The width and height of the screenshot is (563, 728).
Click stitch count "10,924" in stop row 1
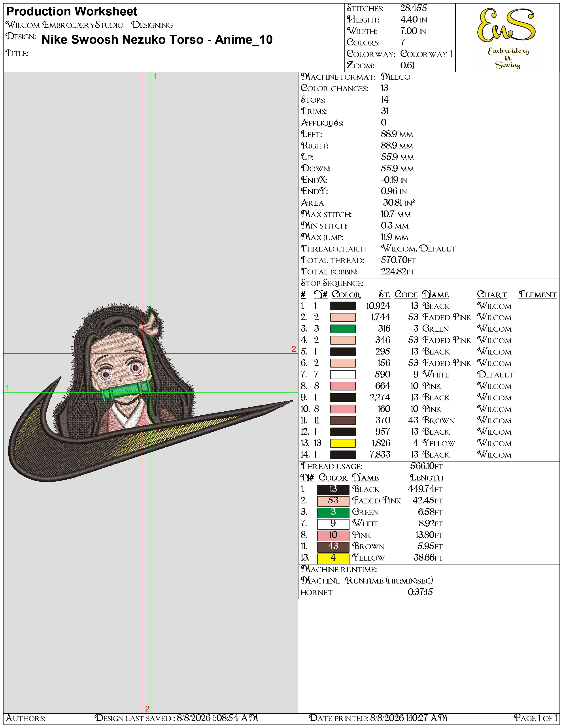[378, 306]
